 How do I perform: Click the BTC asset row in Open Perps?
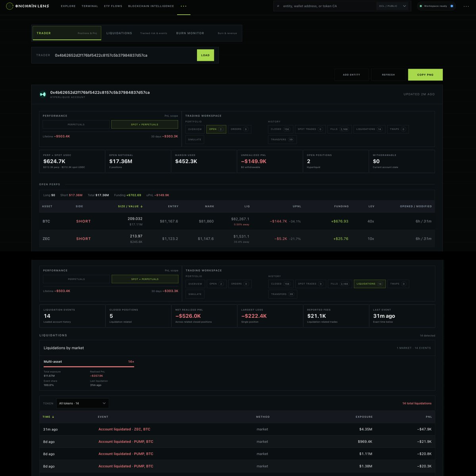coord(237,221)
